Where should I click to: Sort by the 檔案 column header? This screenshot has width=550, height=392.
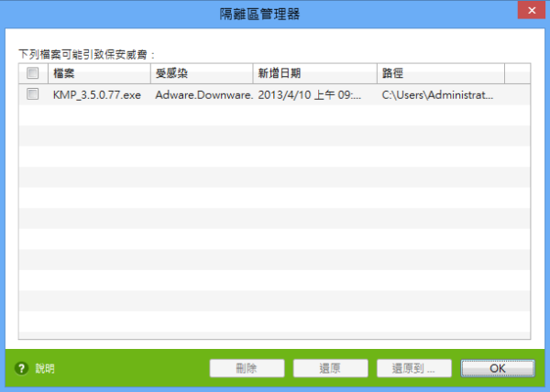[99, 73]
